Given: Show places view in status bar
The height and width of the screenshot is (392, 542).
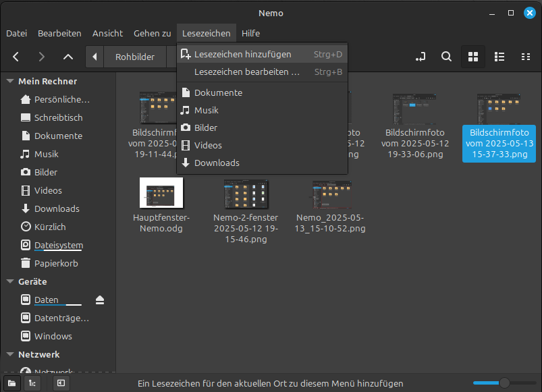Looking at the screenshot, I should tap(12, 383).
